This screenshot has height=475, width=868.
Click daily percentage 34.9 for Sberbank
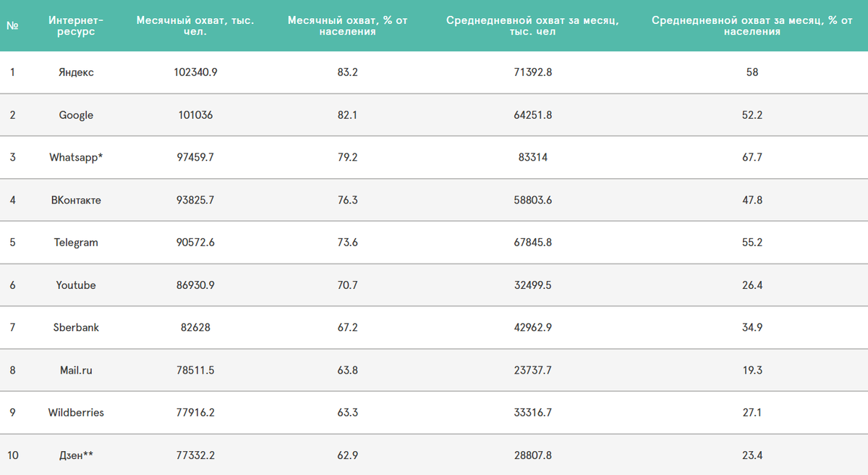tap(752, 327)
